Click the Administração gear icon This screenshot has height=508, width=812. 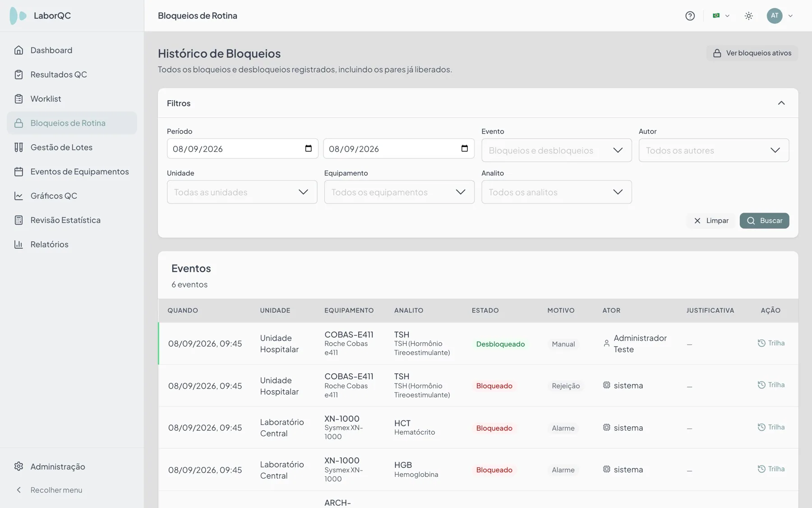tap(18, 466)
